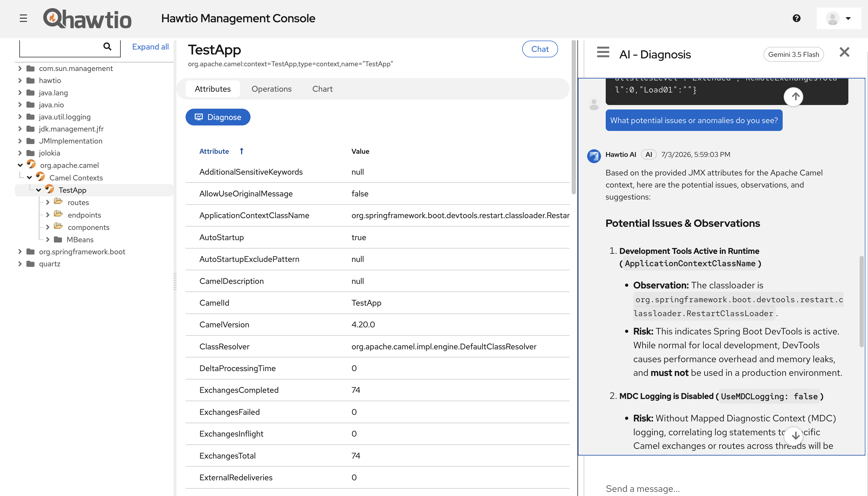Click the AI badge label
This screenshot has height=496, width=868.
tap(648, 154)
